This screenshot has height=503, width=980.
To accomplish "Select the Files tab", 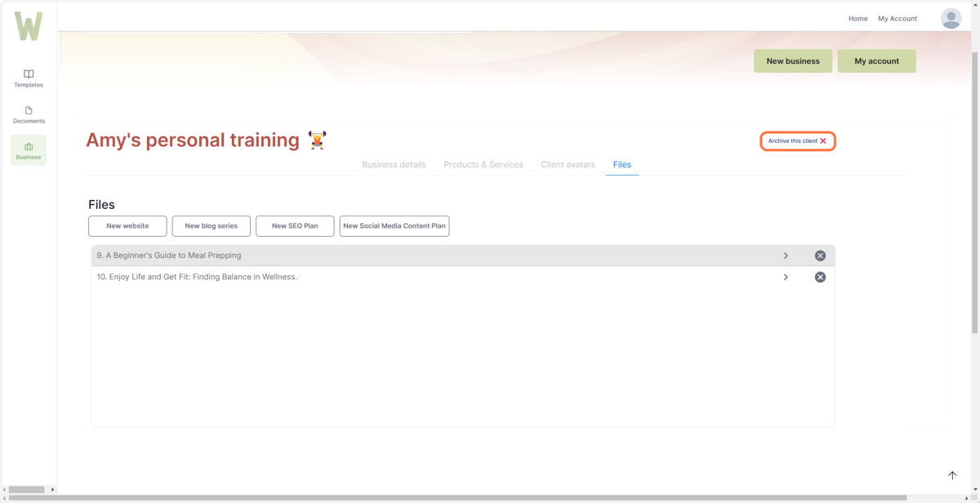I will pos(622,164).
